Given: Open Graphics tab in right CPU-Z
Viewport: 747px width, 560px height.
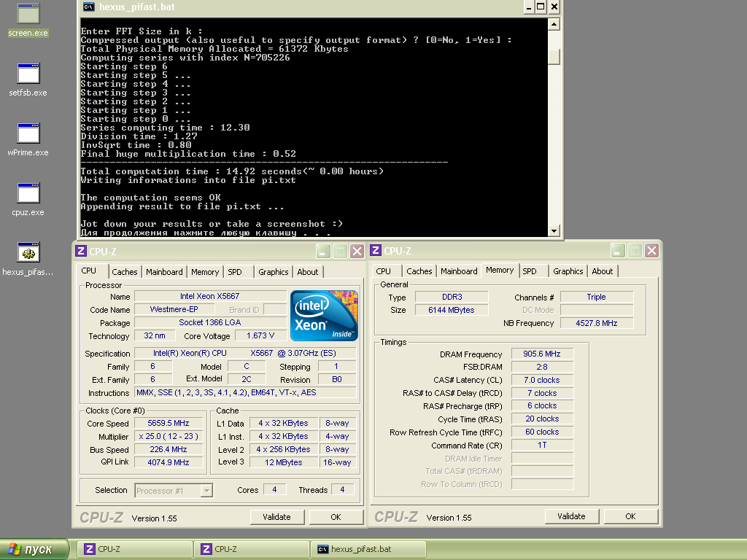Looking at the screenshot, I should click(568, 271).
